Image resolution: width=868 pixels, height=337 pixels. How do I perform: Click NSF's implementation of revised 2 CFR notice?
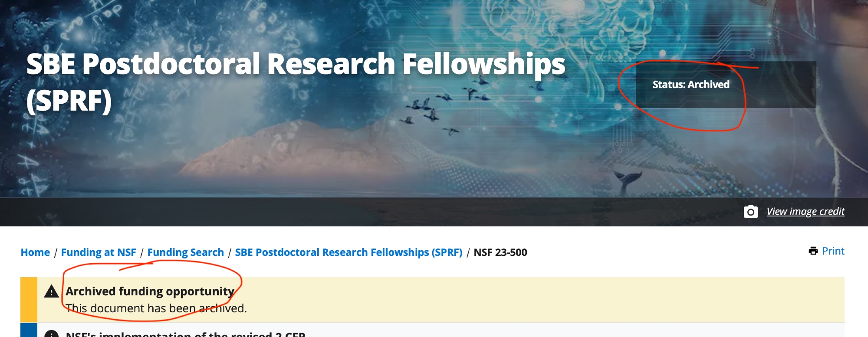tap(186, 334)
